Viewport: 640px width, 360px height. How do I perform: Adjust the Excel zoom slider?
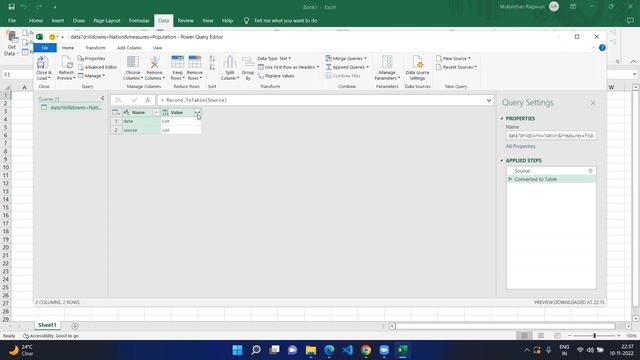pos(594,336)
